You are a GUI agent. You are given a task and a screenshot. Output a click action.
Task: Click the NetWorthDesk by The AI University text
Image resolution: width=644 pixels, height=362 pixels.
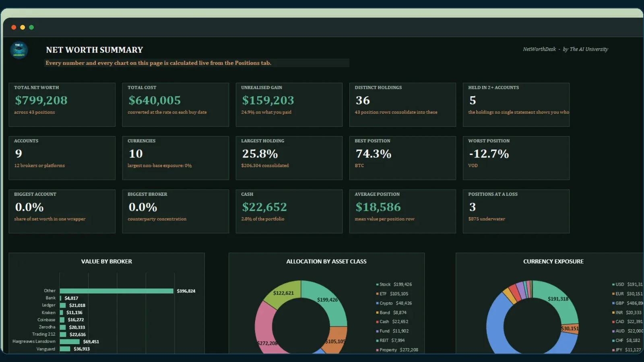click(566, 49)
